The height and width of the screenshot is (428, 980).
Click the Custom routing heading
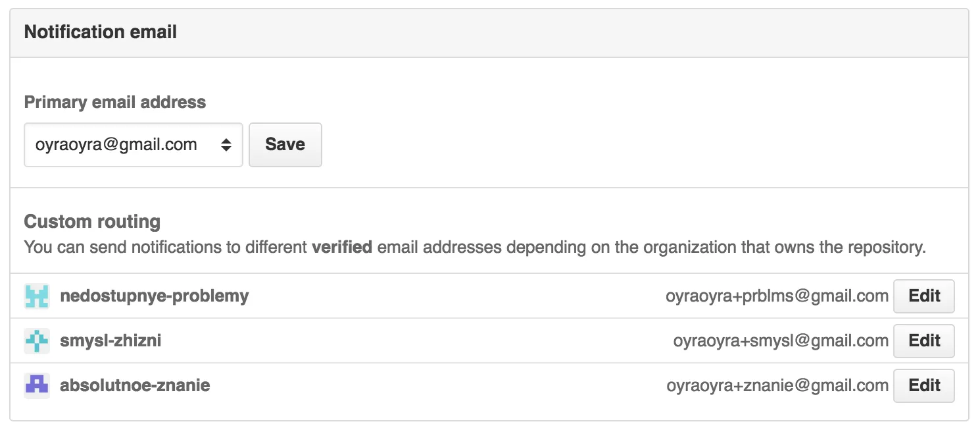92,221
